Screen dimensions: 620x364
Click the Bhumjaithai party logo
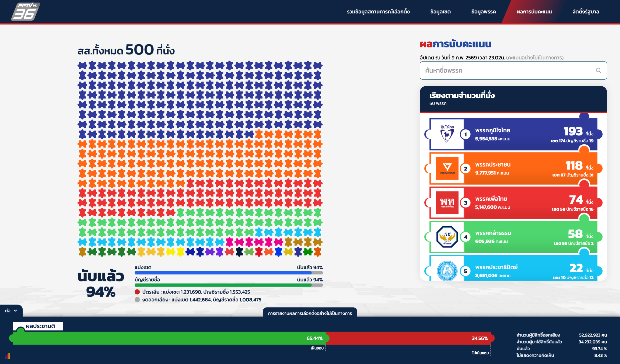click(447, 134)
